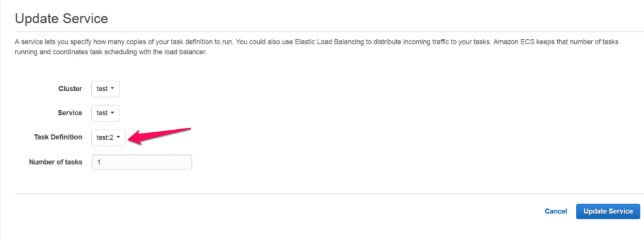Click the test text in Cluster selector

pos(102,89)
